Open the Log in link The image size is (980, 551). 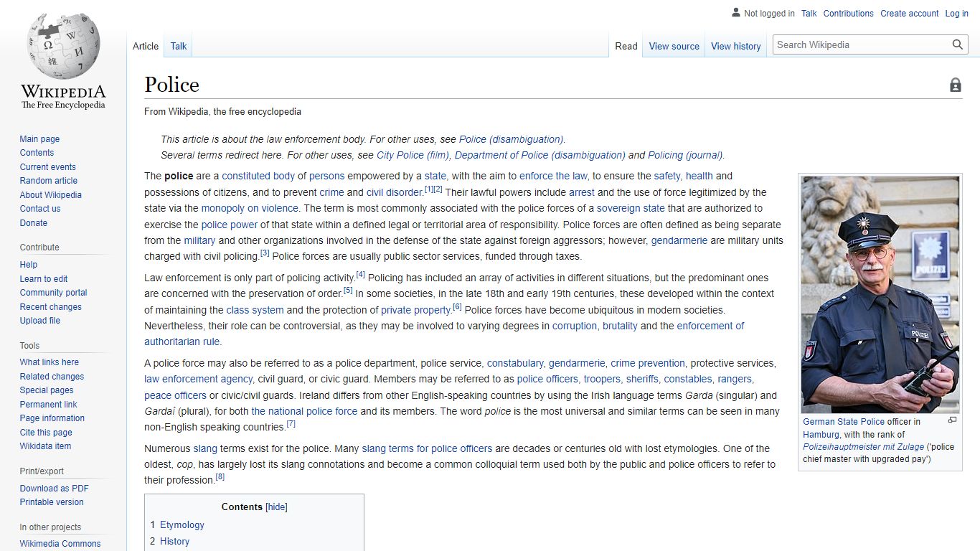(x=956, y=13)
